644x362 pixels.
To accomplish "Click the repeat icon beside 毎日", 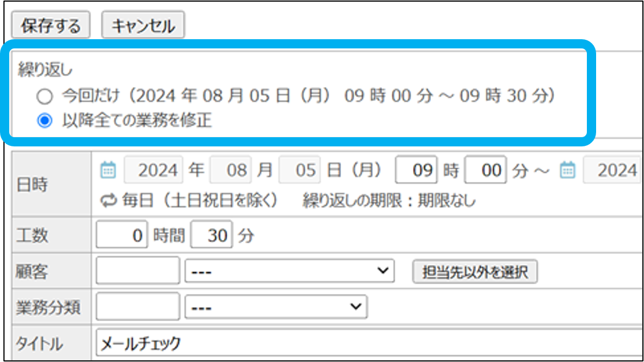I will pos(108,201).
